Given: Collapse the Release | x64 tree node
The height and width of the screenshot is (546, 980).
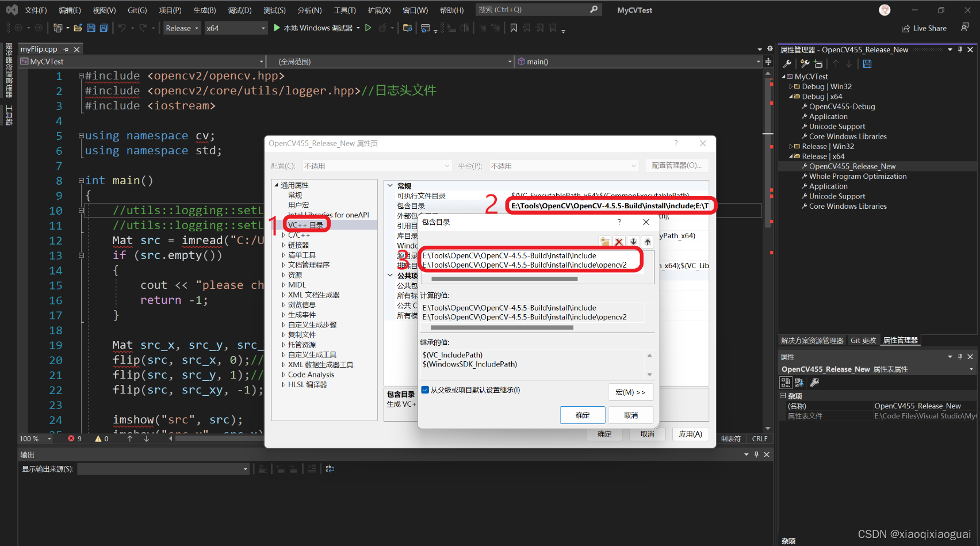Looking at the screenshot, I should [x=792, y=156].
